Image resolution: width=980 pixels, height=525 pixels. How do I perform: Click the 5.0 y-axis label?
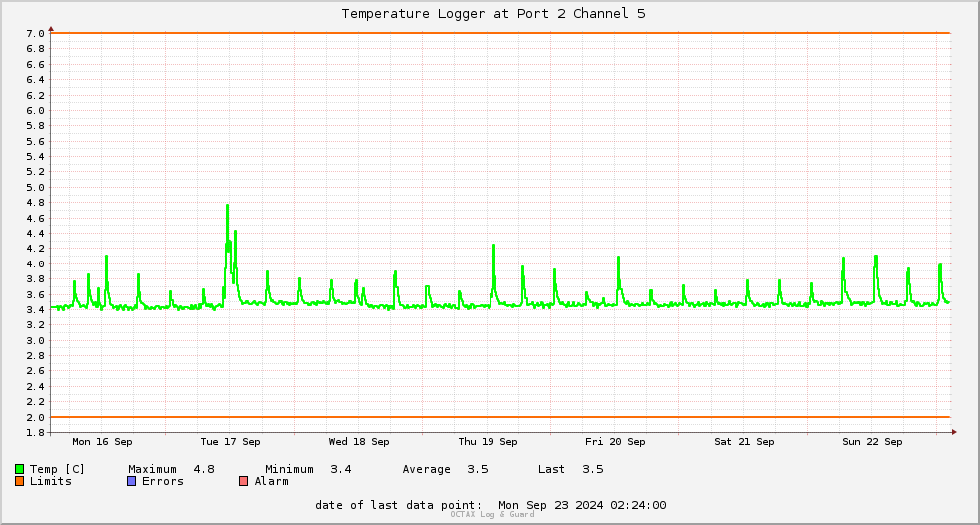(36, 188)
